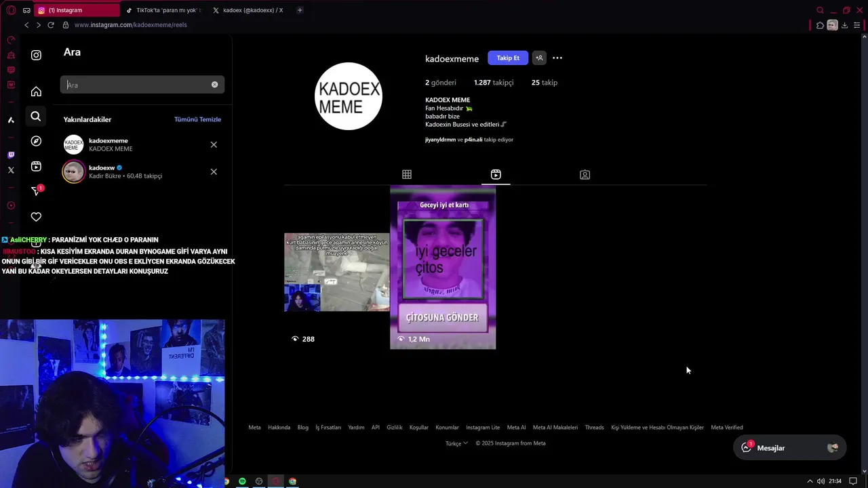The width and height of the screenshot is (868, 488).
Task: Remove kadoexw from recent searches
Action: click(214, 171)
